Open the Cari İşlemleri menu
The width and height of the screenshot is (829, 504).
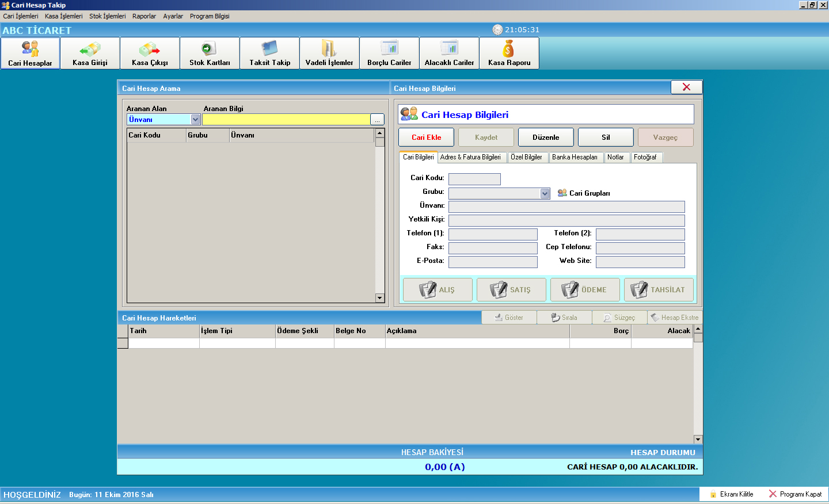(21, 16)
